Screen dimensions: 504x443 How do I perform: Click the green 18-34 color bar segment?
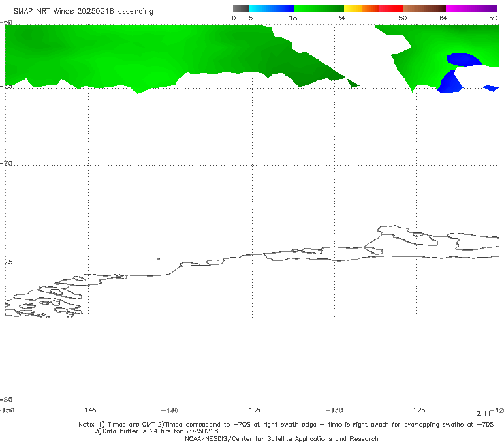(319, 8)
